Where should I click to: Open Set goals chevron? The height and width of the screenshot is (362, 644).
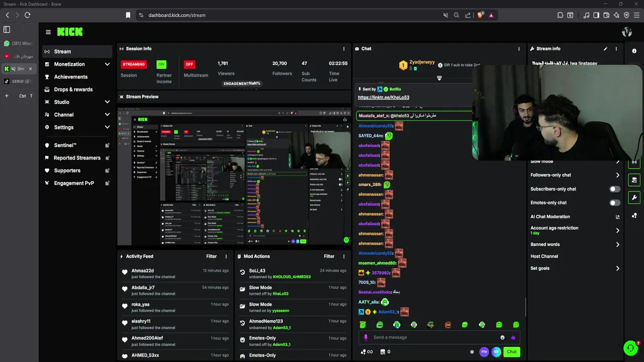617,268
